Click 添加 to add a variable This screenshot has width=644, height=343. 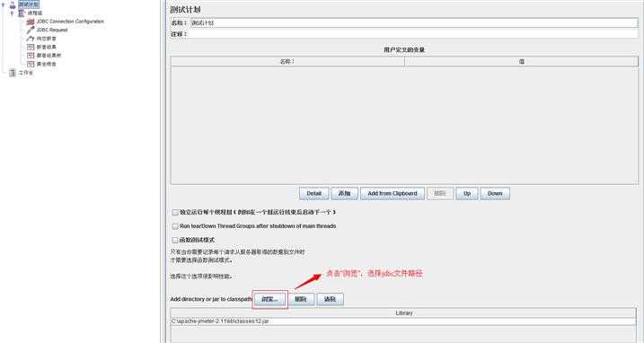[345, 193]
